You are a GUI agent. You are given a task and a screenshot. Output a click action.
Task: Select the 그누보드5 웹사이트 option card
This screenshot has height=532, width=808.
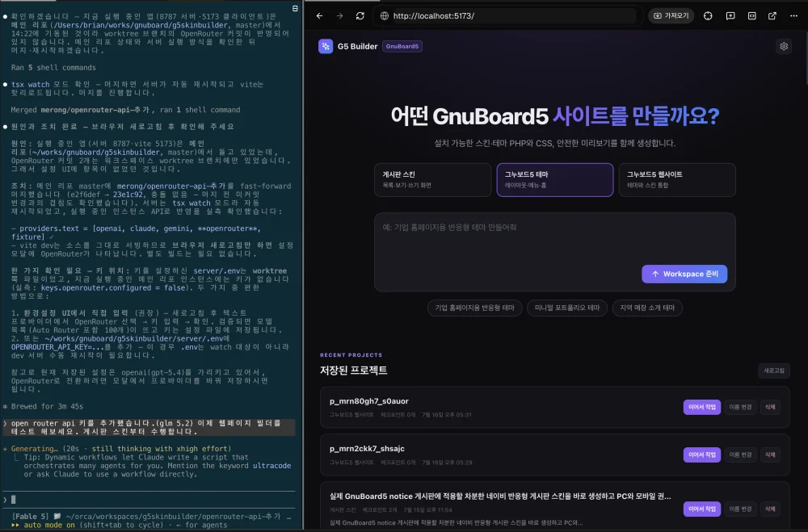(677, 180)
